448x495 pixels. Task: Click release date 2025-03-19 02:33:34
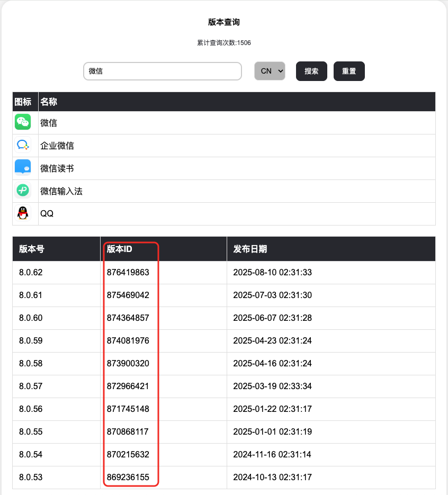273,386
